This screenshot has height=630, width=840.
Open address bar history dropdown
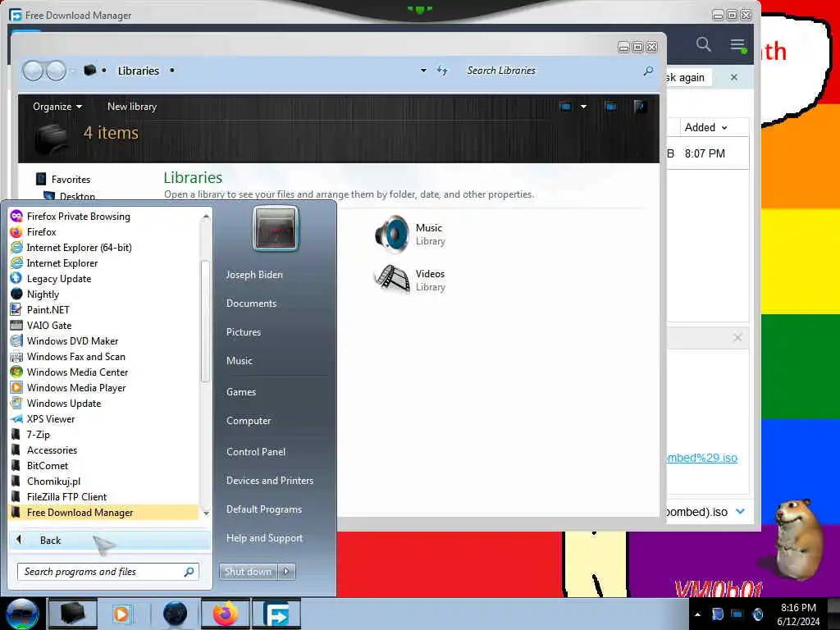point(423,71)
